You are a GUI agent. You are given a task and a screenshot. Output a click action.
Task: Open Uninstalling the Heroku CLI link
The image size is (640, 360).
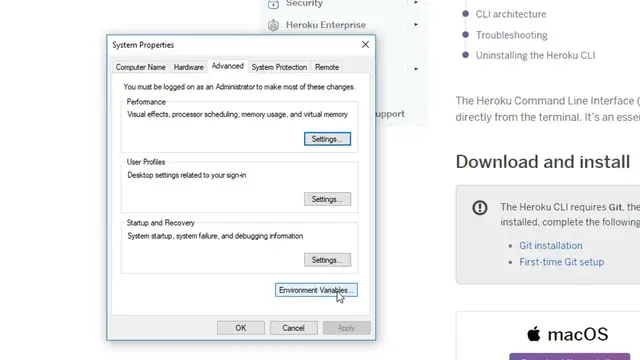pos(536,55)
